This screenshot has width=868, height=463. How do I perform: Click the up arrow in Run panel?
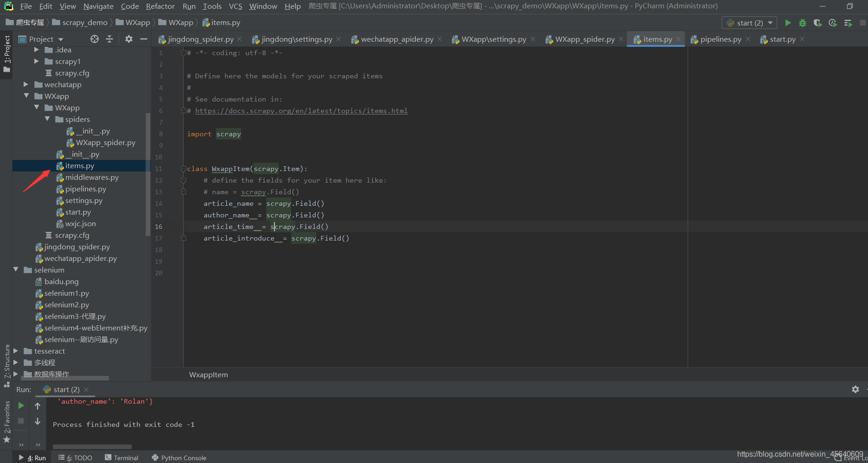point(38,406)
